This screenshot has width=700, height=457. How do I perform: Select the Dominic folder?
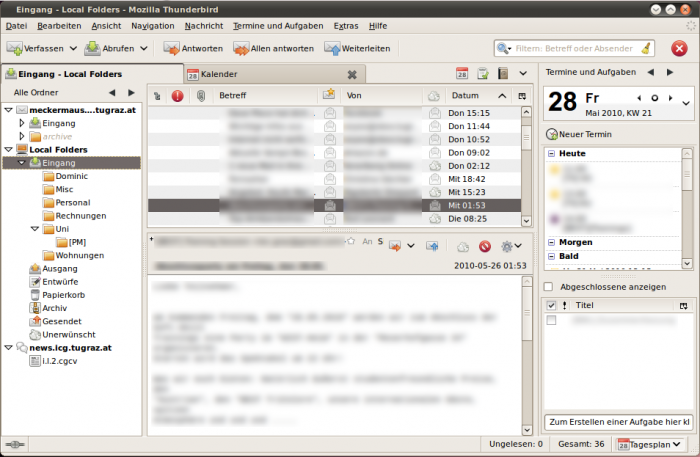65,176
